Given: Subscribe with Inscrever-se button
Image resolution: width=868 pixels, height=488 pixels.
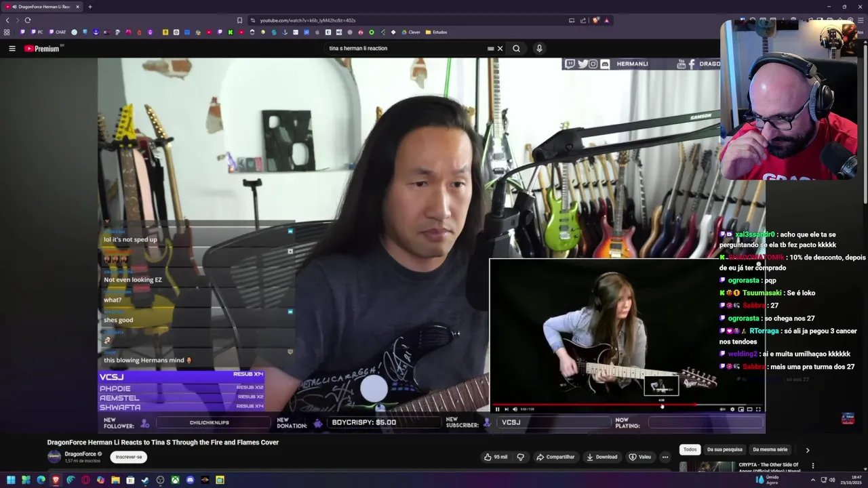Looking at the screenshot, I should point(129,457).
